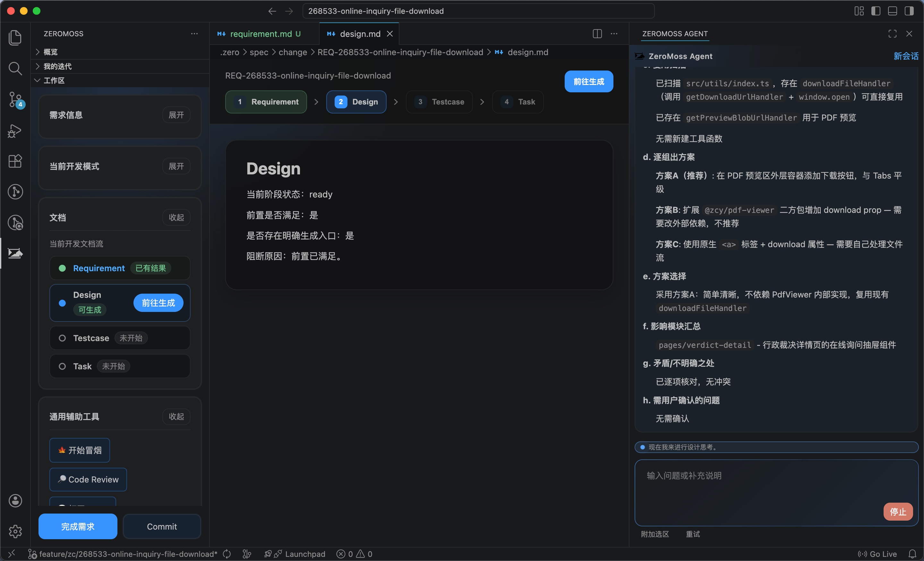Split the editor to the right
Screen dimensions: 924x561
click(597, 34)
